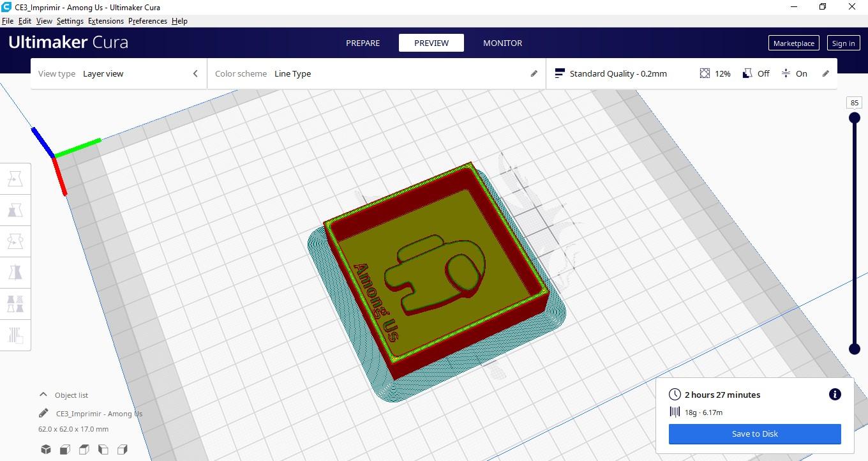This screenshot has height=461, width=868.
Task: Select the Move tool in left toolbar
Action: click(x=15, y=179)
